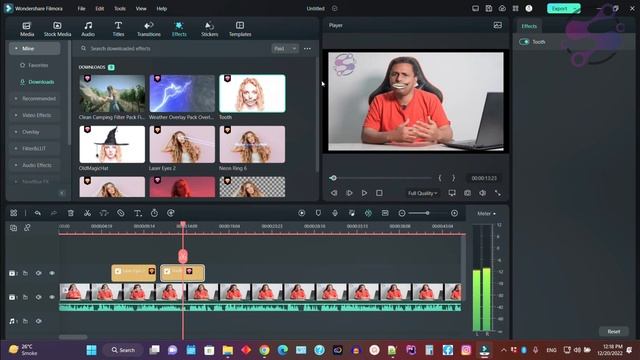Open the Help menu
This screenshot has width=640, height=360.
162,9
